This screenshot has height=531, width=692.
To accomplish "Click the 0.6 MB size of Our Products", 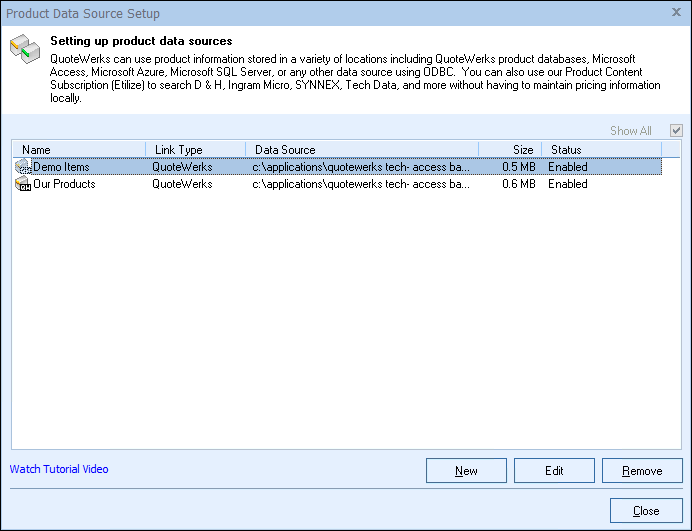I will coord(518,184).
